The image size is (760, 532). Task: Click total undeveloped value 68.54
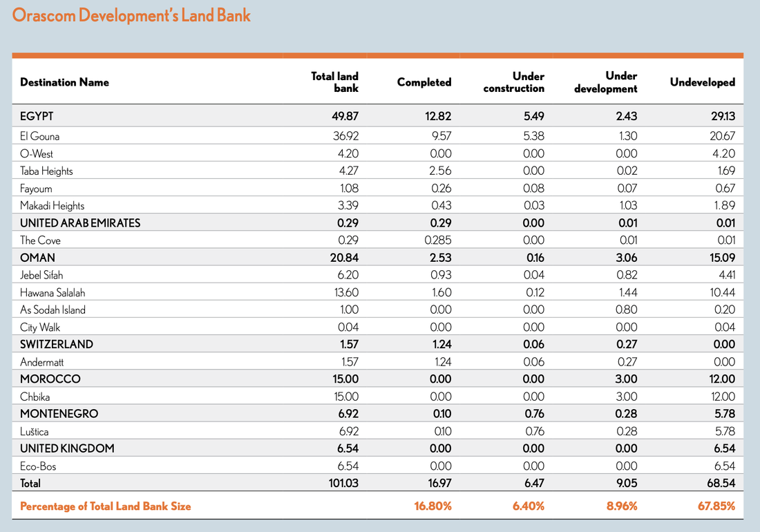pos(721,484)
